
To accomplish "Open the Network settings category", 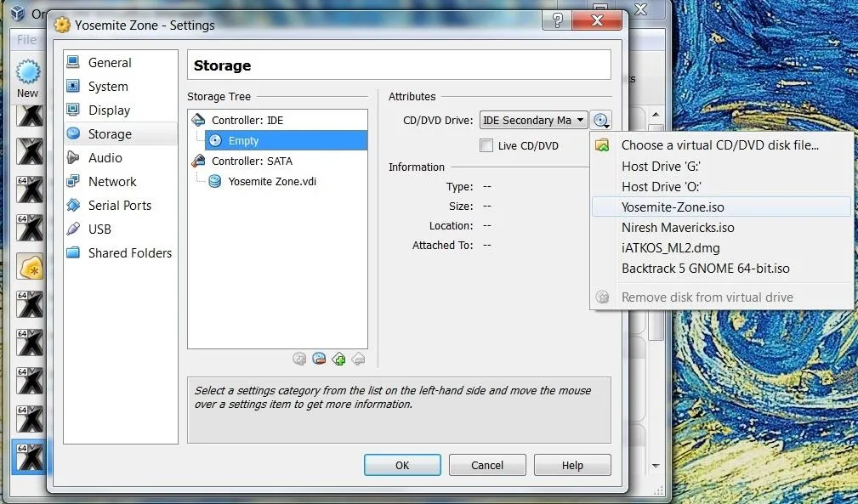I will [121, 182].
